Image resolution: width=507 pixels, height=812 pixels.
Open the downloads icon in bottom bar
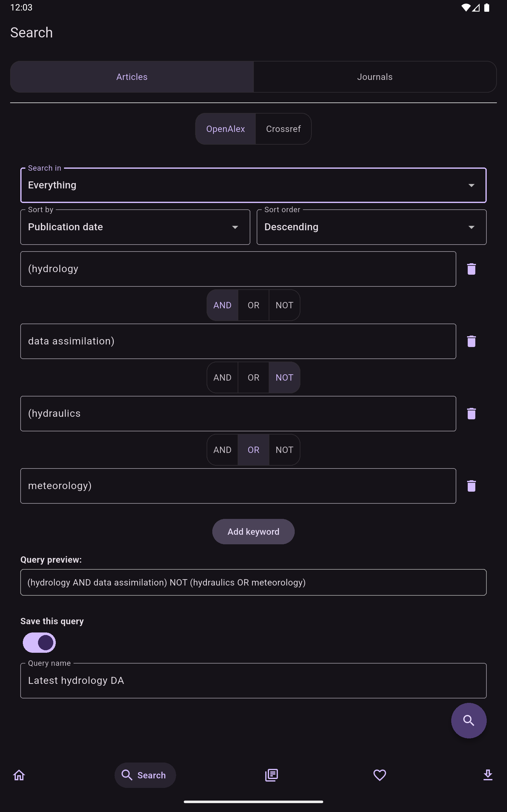pyautogui.click(x=488, y=775)
